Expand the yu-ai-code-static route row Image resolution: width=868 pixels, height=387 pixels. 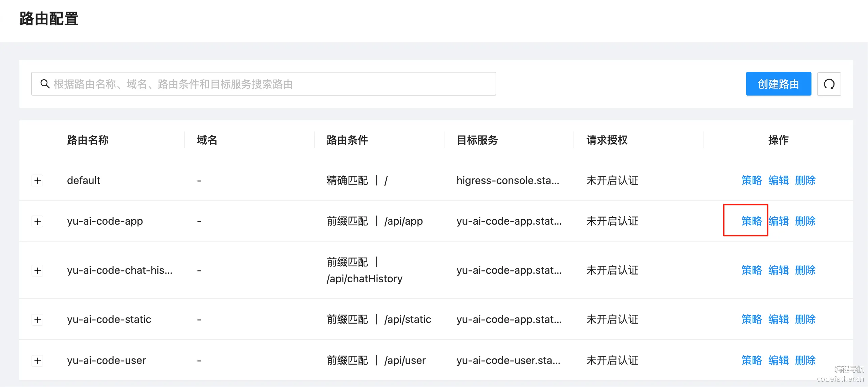coord(38,320)
